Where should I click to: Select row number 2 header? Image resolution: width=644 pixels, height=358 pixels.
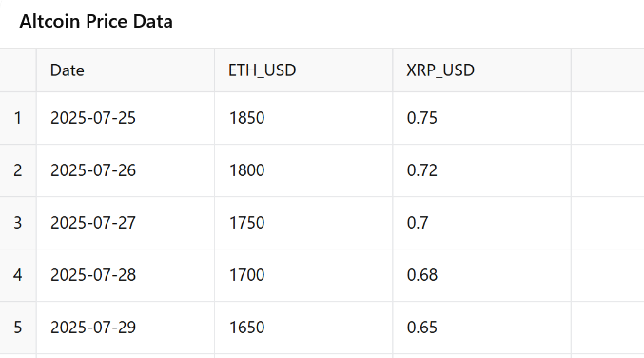pyautogui.click(x=18, y=170)
